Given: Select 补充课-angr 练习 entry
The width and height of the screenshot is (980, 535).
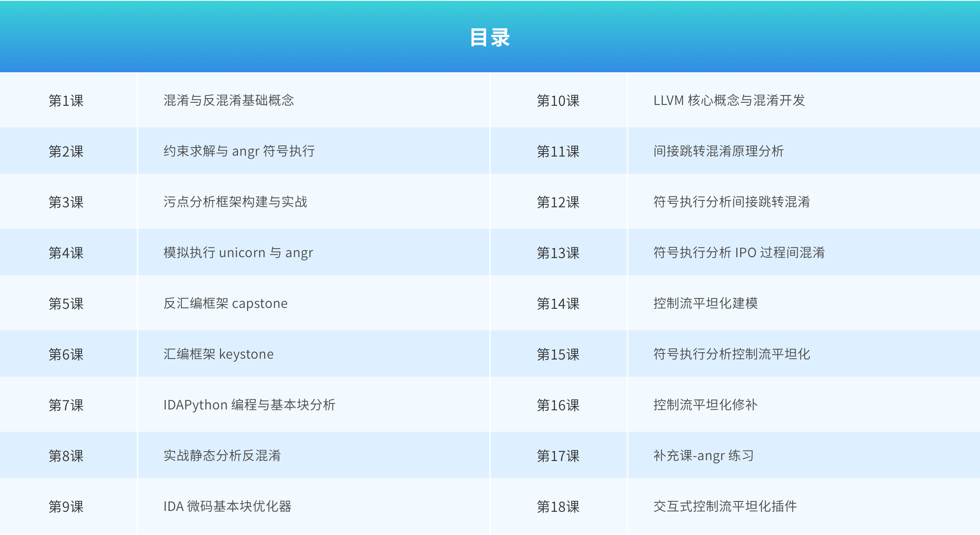Looking at the screenshot, I should pos(703,456).
